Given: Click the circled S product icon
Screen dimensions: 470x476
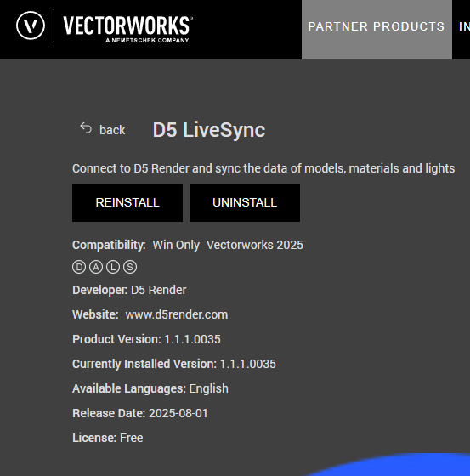Looking at the screenshot, I should 130,267.
